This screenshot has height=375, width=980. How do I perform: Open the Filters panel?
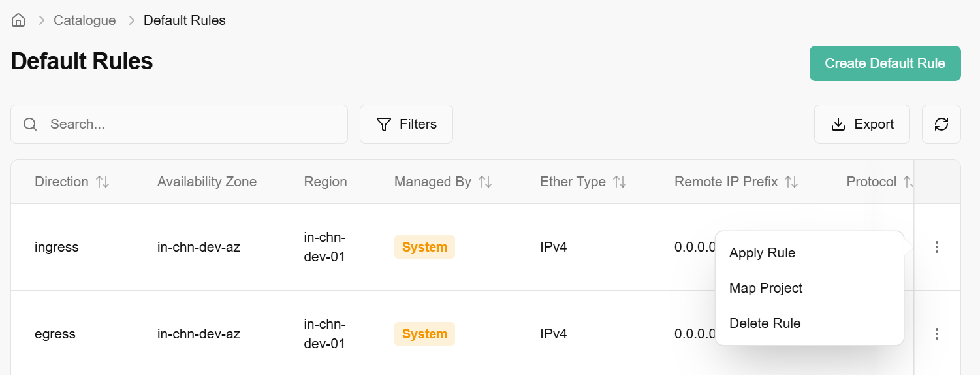(406, 124)
